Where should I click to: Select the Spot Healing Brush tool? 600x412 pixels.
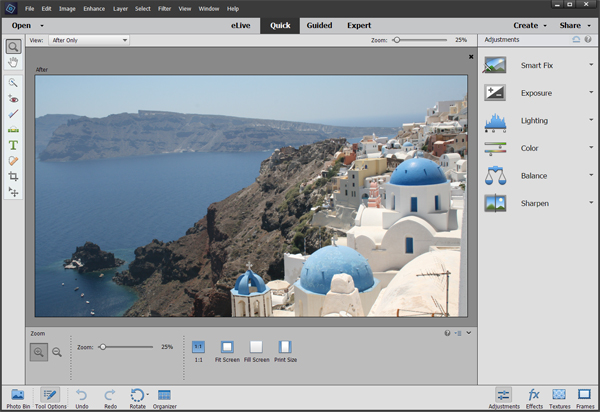[x=13, y=161]
